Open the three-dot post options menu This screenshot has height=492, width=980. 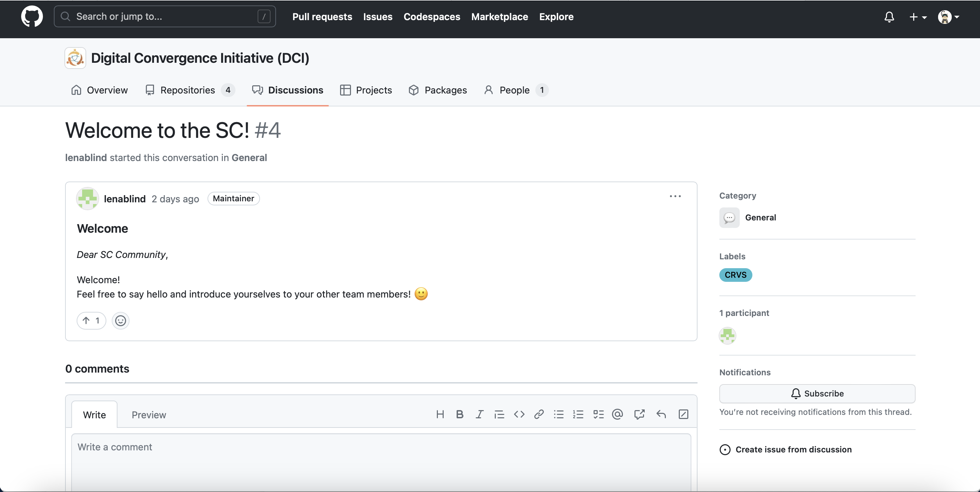click(x=675, y=196)
